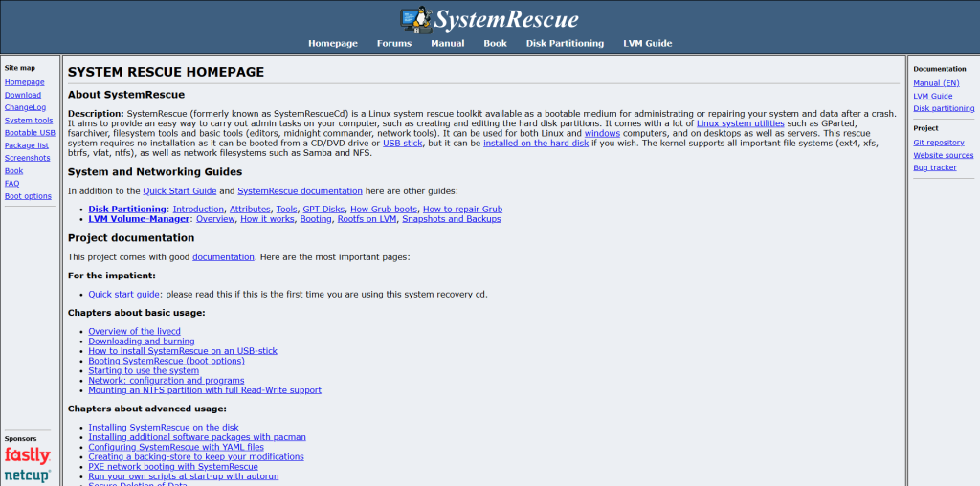This screenshot has height=486, width=980.
Task: Open Book in the top navigation
Action: coord(495,43)
